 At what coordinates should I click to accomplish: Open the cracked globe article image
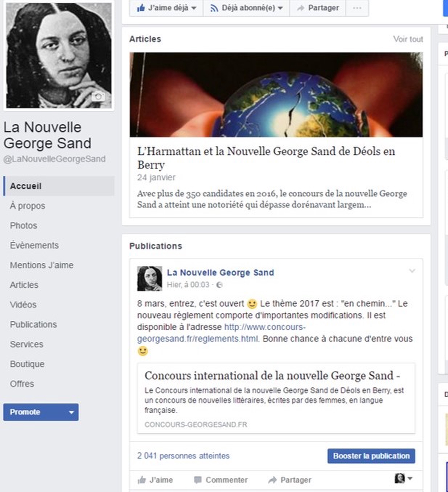[276, 95]
